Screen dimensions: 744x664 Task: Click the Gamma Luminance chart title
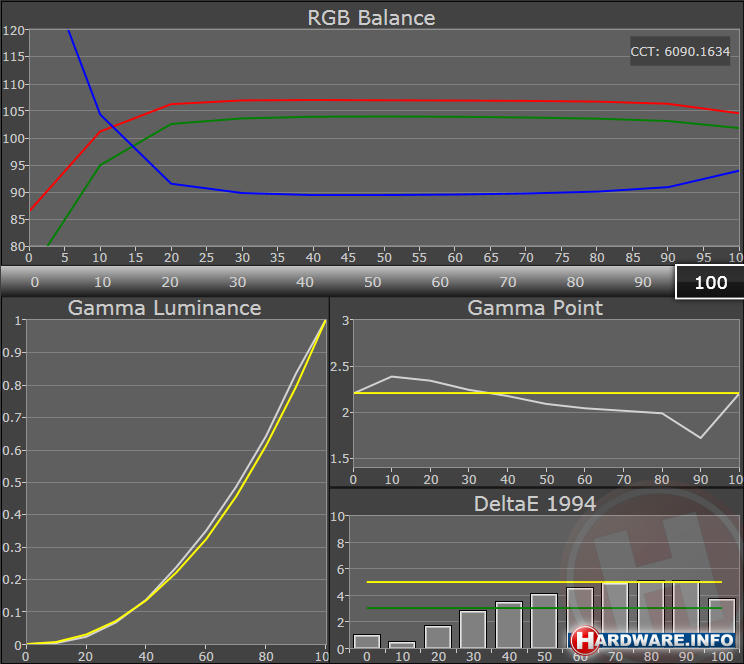(x=164, y=308)
